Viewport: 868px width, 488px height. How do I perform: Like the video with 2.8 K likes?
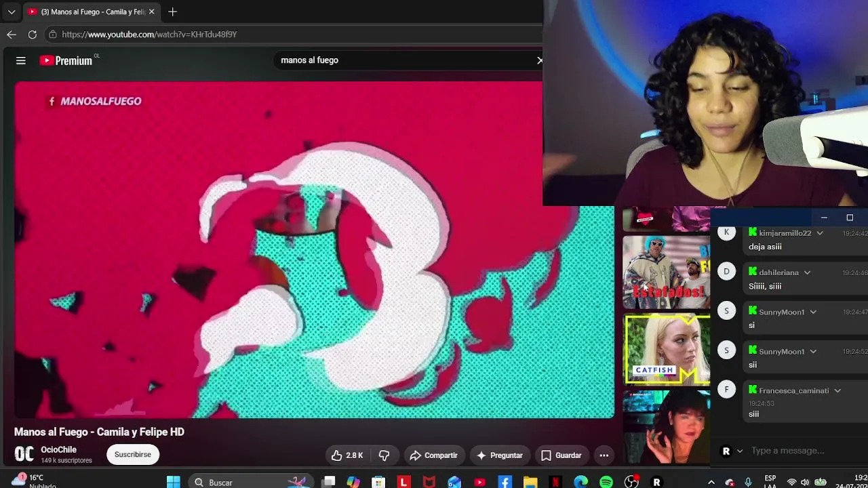point(347,455)
